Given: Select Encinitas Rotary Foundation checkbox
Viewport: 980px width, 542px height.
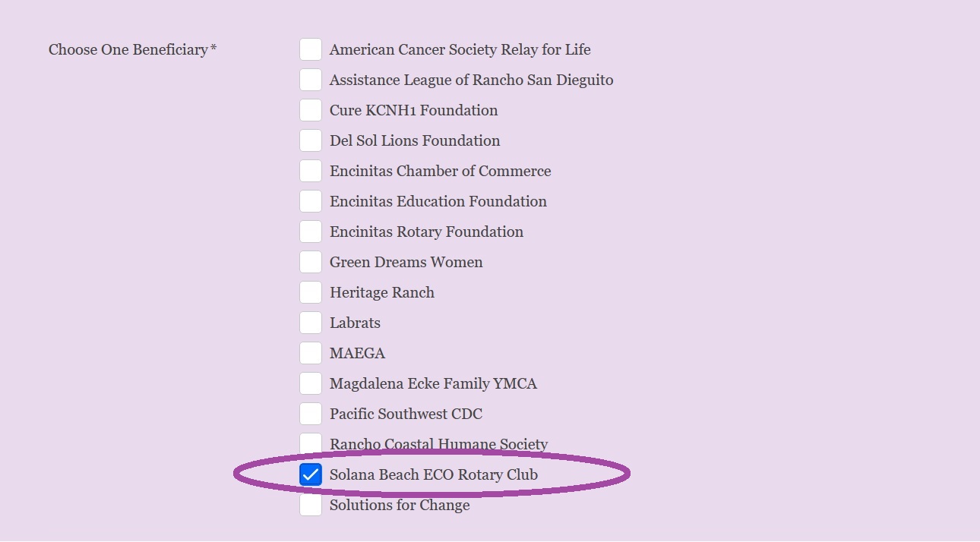Looking at the screenshot, I should (x=311, y=232).
